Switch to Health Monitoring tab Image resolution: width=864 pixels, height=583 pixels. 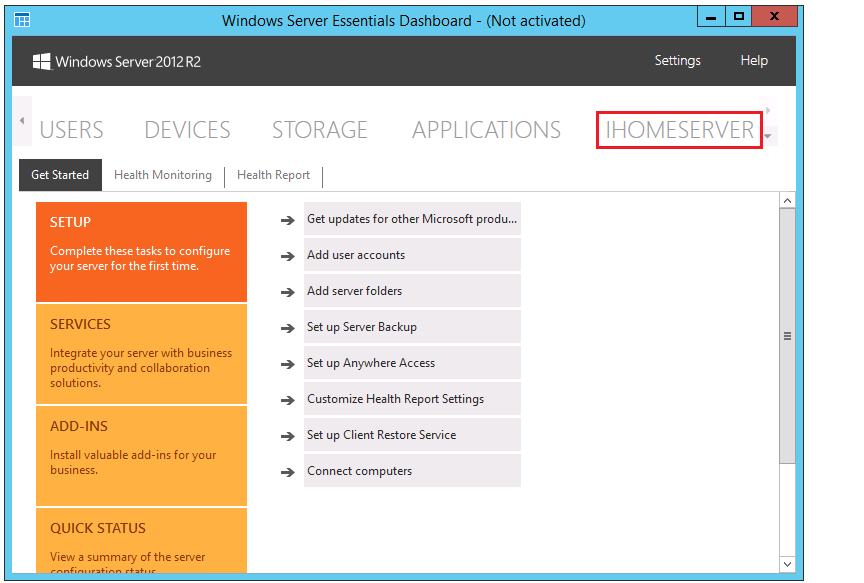163,175
